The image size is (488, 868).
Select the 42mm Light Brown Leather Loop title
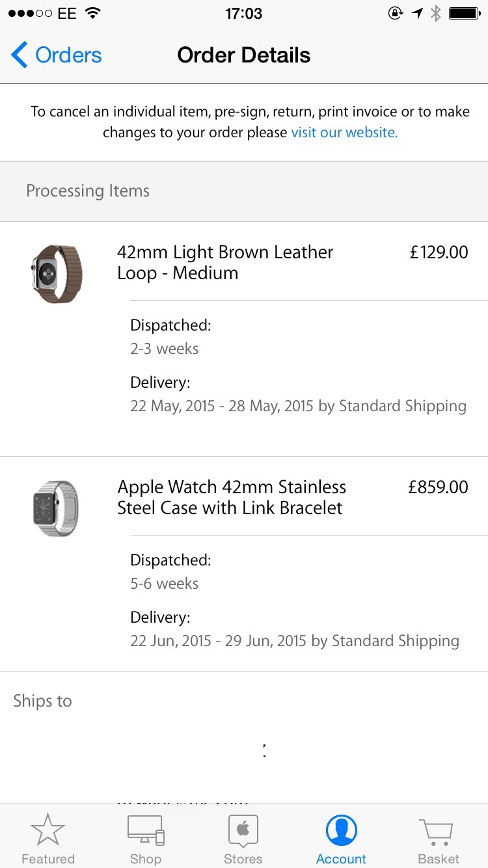coord(225,262)
